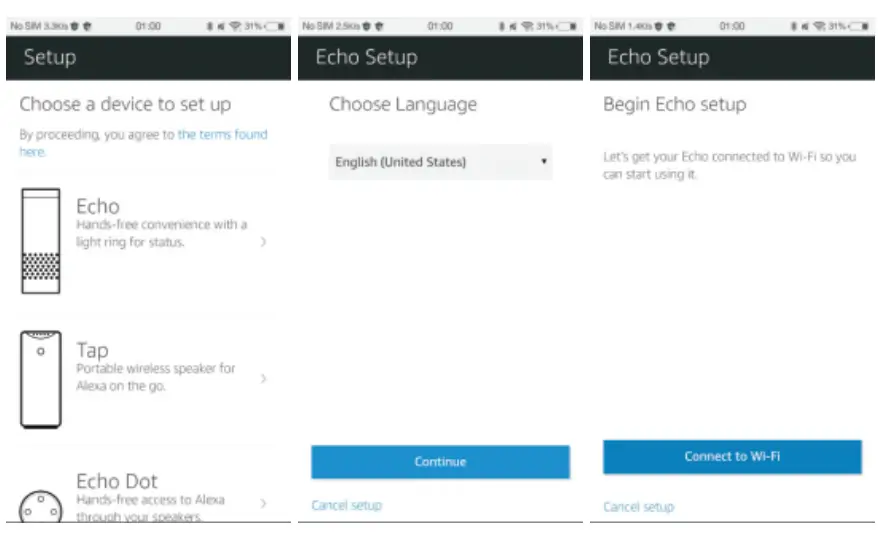The height and width of the screenshot is (533, 878).
Task: Tap the Echo speaker device icon
Action: 41,241
